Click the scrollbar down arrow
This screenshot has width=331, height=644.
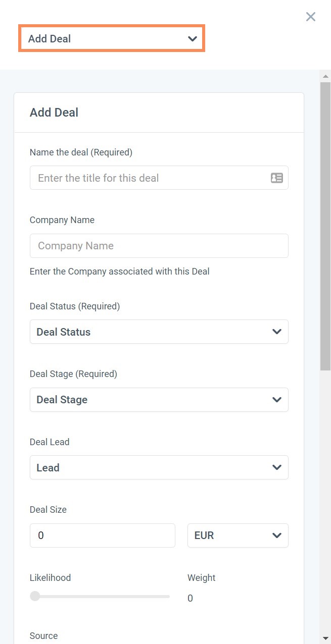point(325,638)
